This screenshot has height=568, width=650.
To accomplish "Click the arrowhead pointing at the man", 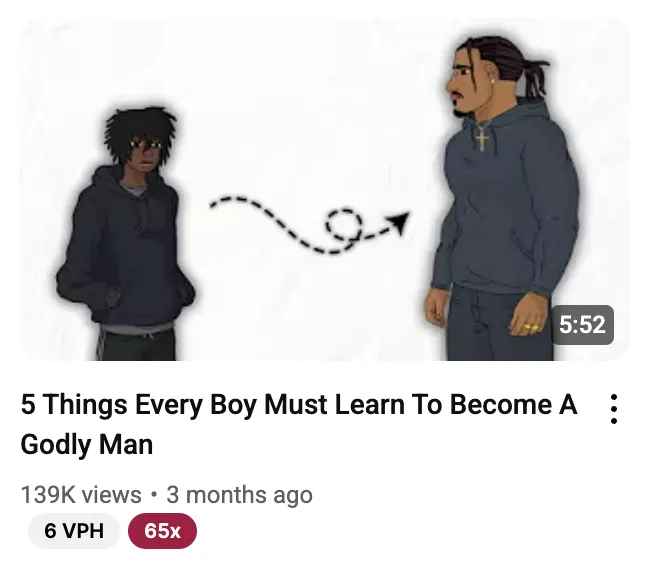I will [x=398, y=221].
